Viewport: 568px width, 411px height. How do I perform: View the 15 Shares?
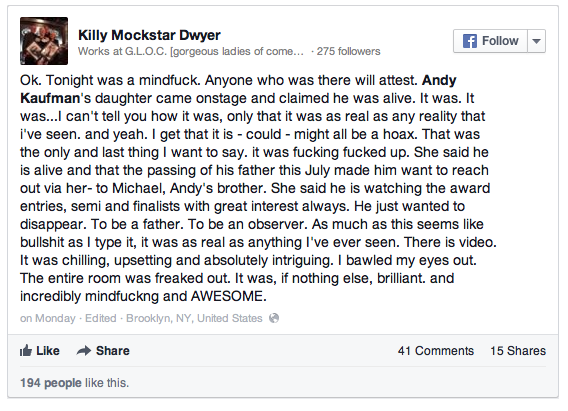coord(518,351)
